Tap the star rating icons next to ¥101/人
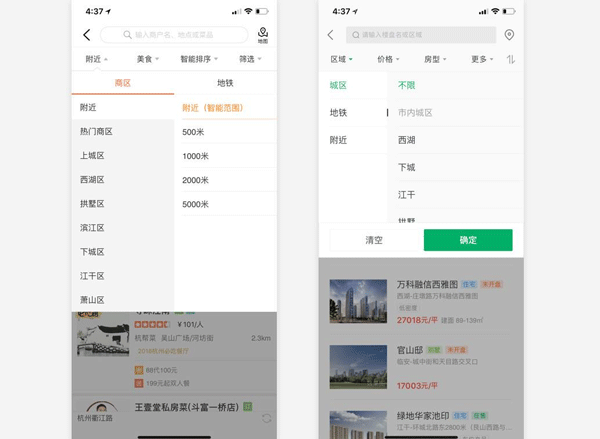Viewport: 600px width, 439px height. [x=152, y=325]
